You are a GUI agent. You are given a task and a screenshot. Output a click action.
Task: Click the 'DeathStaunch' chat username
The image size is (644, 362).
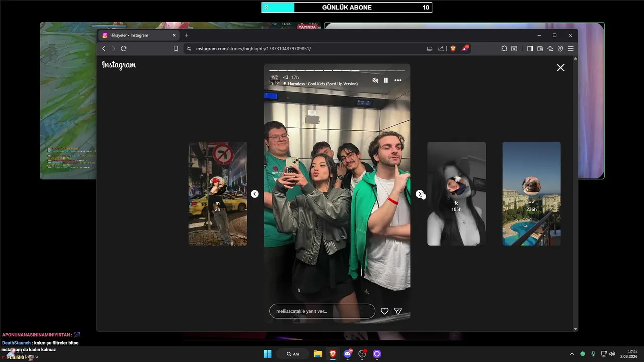click(x=16, y=343)
